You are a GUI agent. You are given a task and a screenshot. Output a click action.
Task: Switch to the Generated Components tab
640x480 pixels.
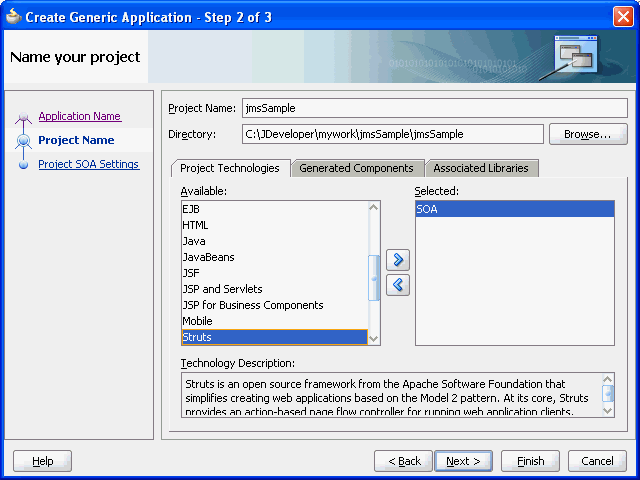pos(356,168)
